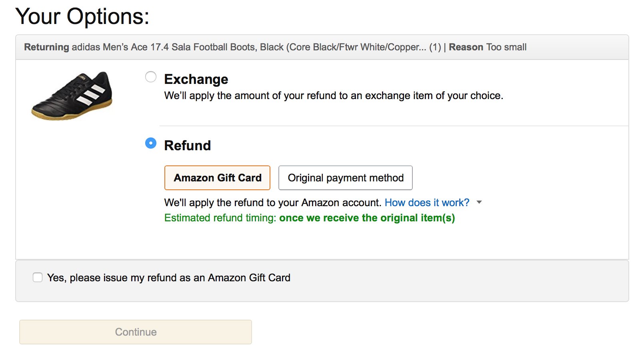This screenshot has width=644, height=354.
Task: Click bold "once we receive the original item(s)" text
Action: [x=367, y=218]
